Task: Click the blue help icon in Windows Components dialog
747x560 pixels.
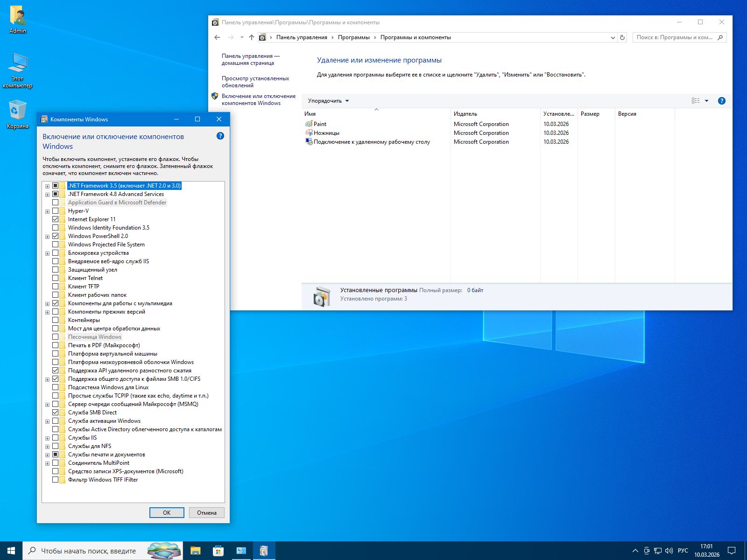Action: tap(220, 136)
